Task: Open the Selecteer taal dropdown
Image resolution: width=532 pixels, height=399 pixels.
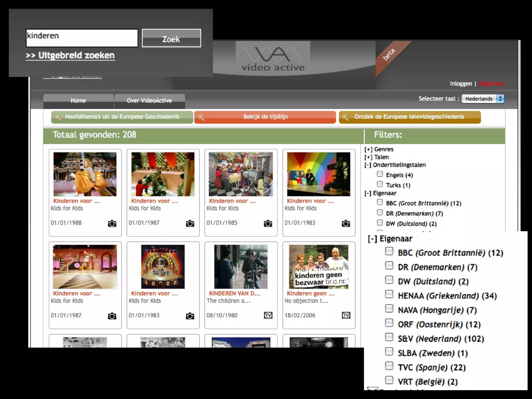Action: 483,99
